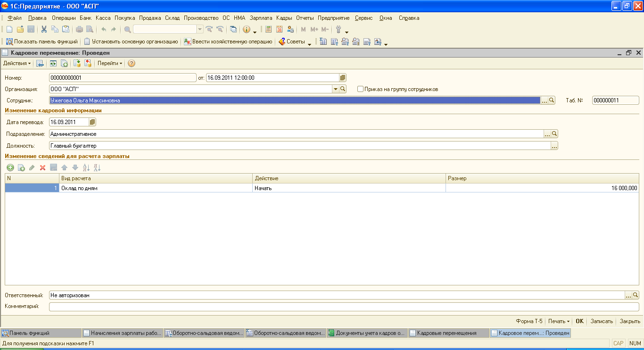
Task: Click the Записать button
Action: (602, 321)
